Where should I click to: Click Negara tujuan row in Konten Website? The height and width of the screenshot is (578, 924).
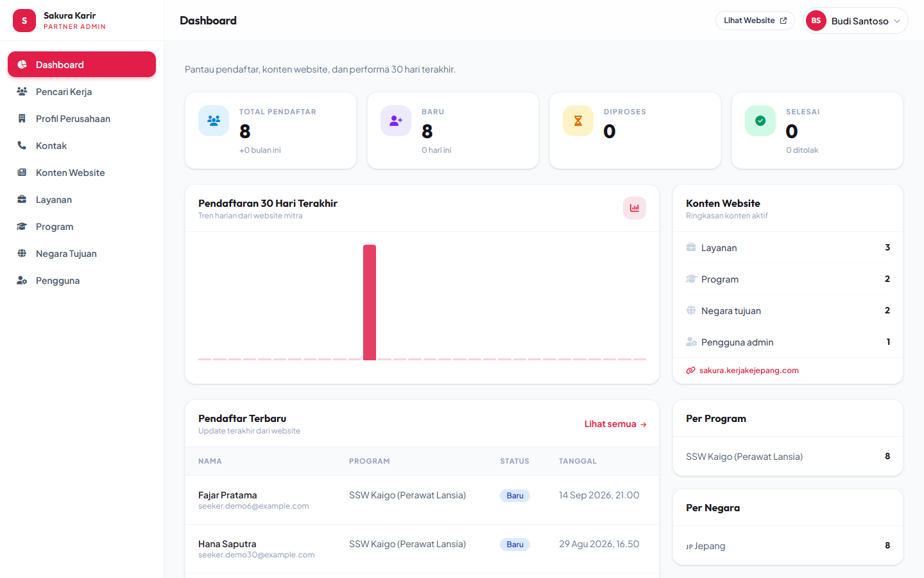(788, 311)
